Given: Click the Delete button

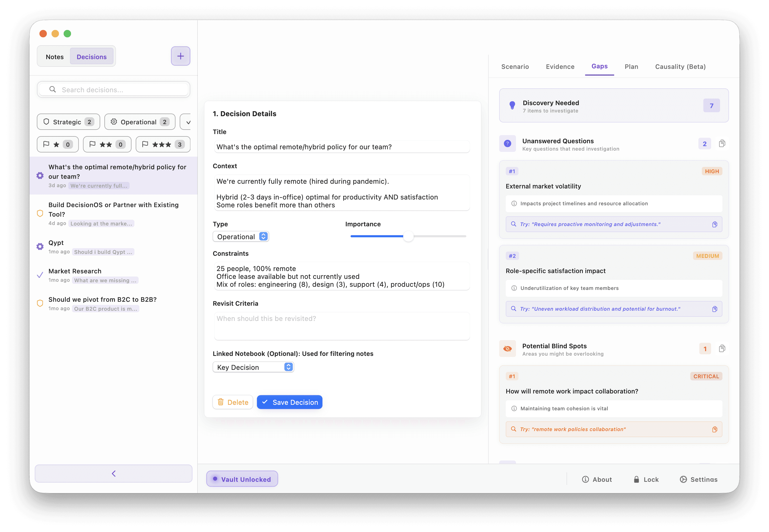Looking at the screenshot, I should click(x=233, y=402).
